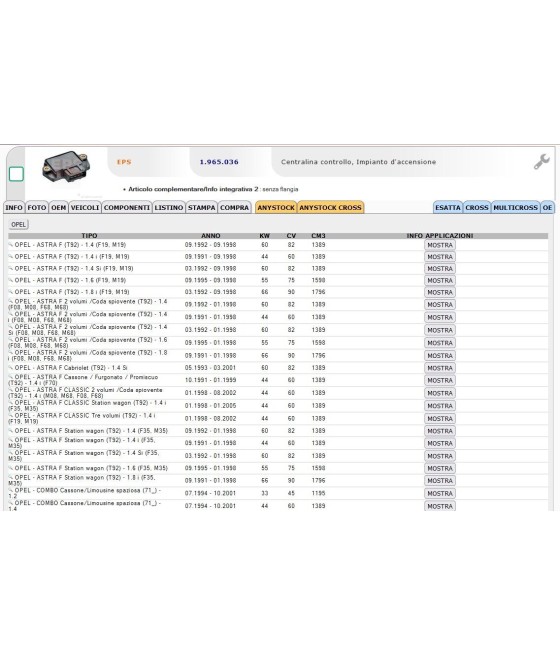Switch to the ESATTA tab
The image size is (560, 655).
click(x=448, y=208)
